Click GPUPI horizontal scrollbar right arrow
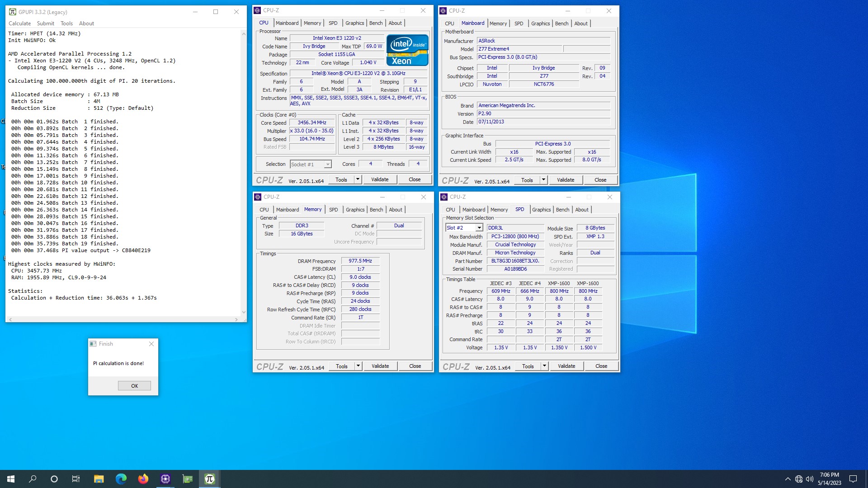The width and height of the screenshot is (868, 488). click(x=236, y=319)
